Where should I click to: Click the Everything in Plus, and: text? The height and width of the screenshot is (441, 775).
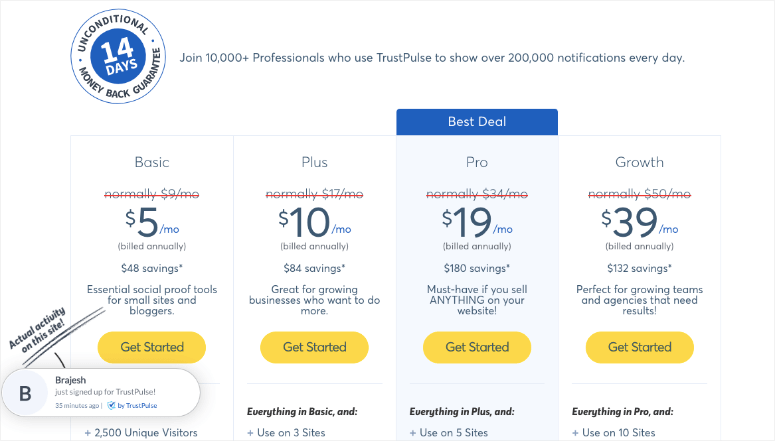[462, 411]
